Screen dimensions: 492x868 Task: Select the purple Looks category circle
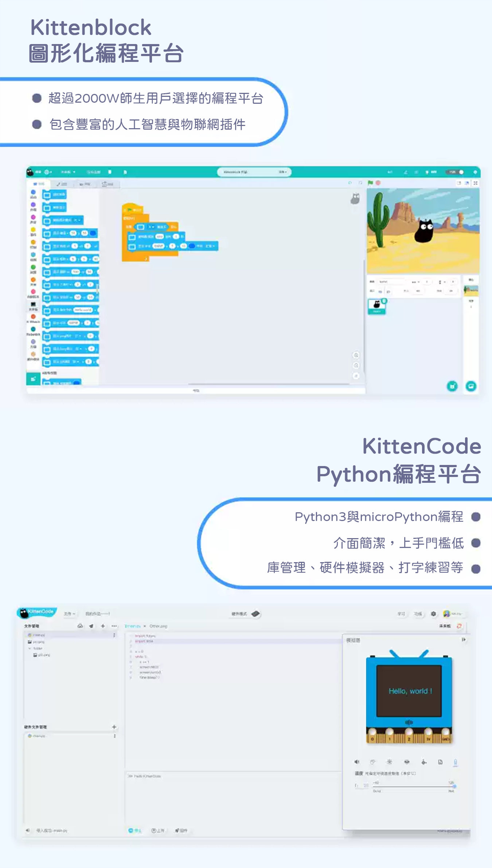[33, 205]
